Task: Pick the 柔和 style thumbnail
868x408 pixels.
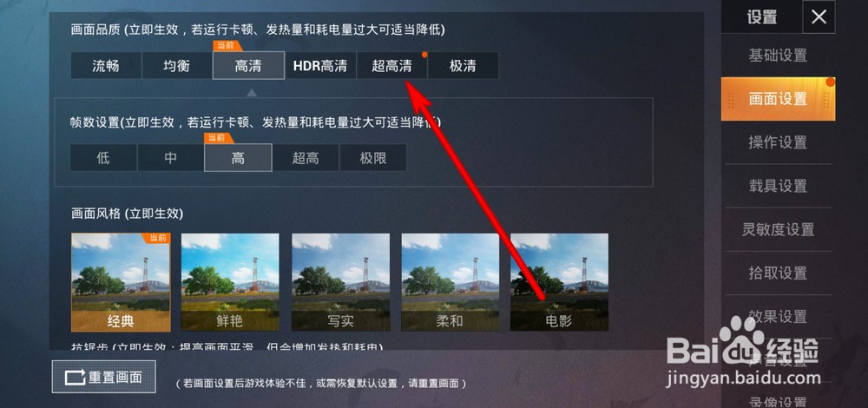Action: tap(450, 282)
